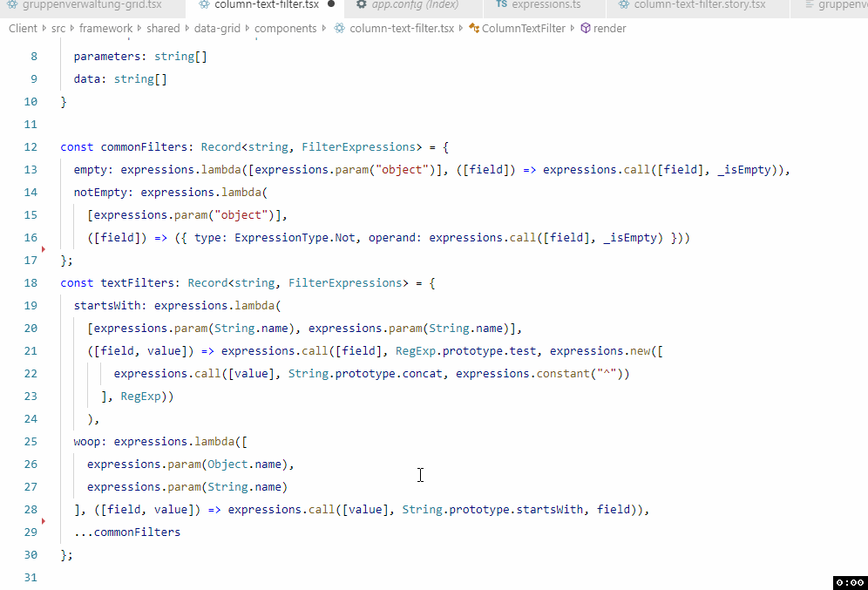Click 'RegExp.prototype.test' on line 21
This screenshot has height=590, width=868.
click(465, 351)
